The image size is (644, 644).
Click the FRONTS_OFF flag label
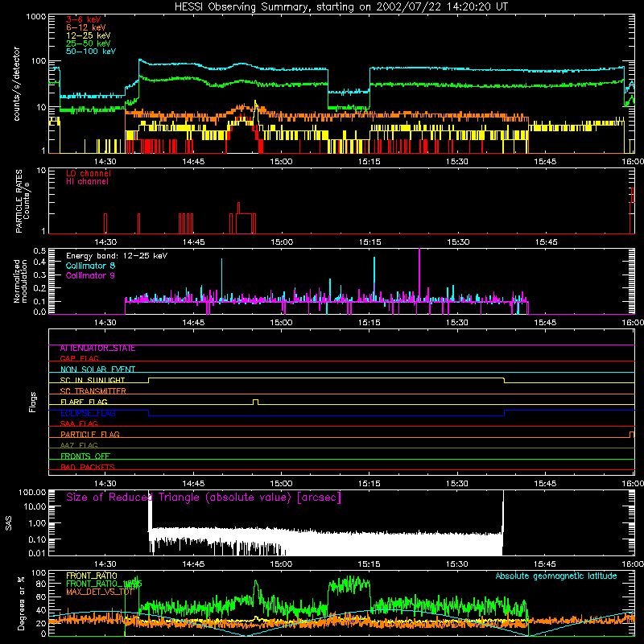tap(85, 456)
